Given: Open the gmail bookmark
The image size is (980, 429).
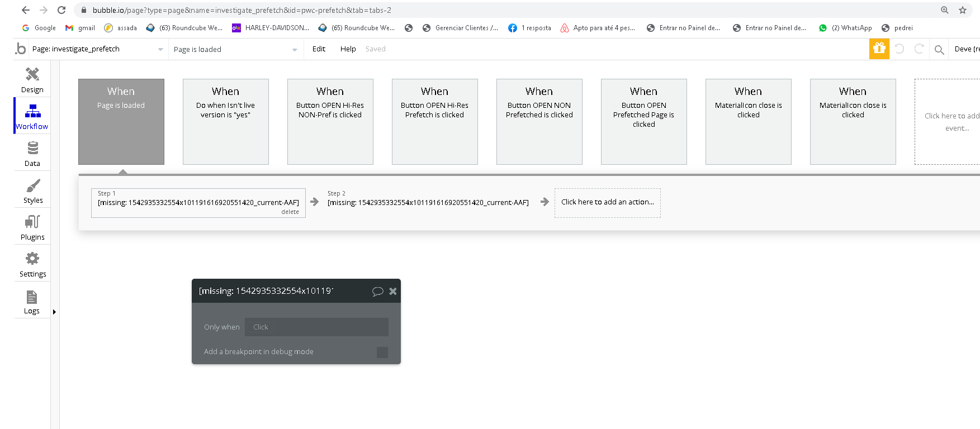Looking at the screenshot, I should 81,28.
